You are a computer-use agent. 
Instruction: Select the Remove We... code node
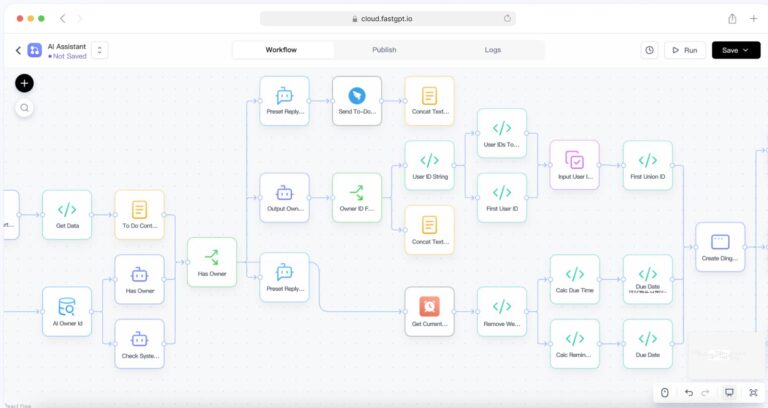pos(502,312)
